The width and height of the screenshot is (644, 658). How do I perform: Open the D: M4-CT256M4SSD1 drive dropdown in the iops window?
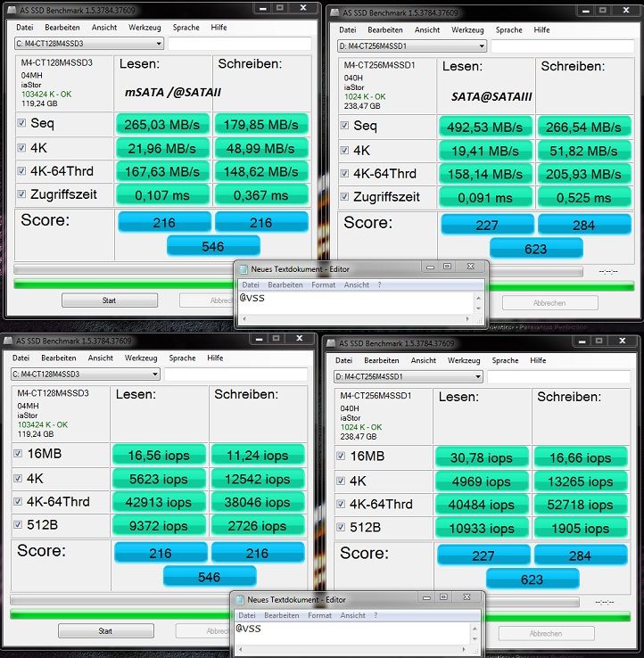pyautogui.click(x=408, y=376)
